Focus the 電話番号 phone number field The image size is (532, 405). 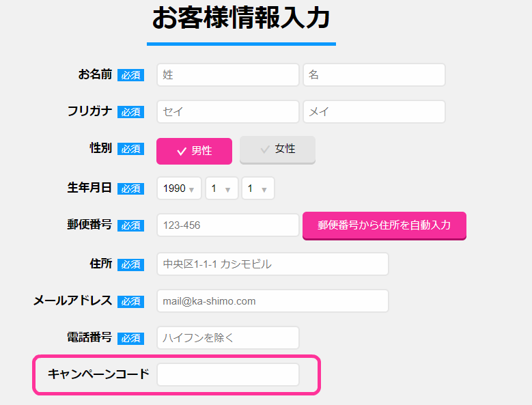click(227, 338)
